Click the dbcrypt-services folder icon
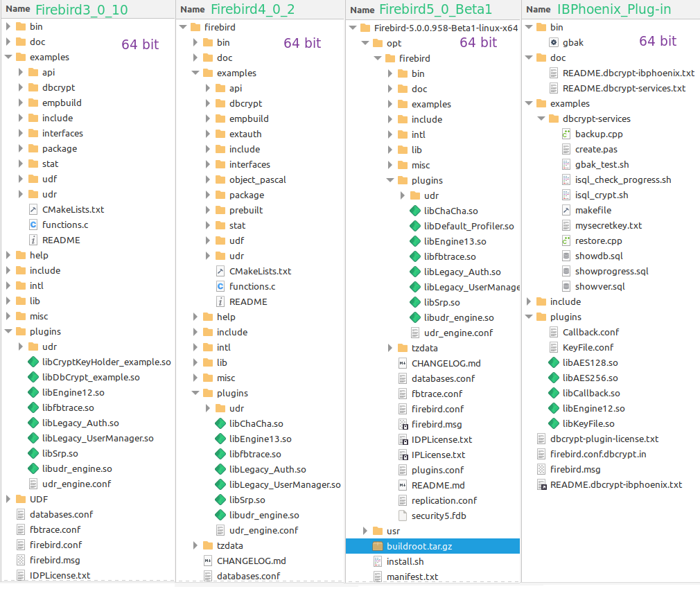700x589 pixels. pyautogui.click(x=554, y=118)
